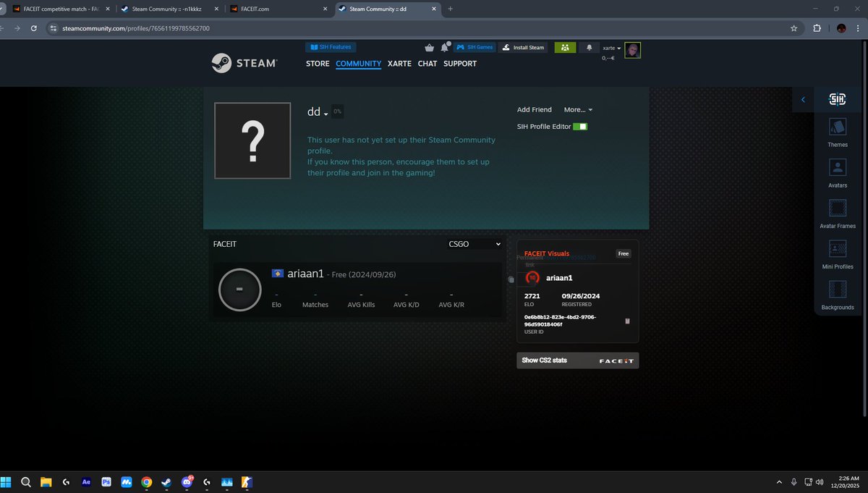Open Steam from the taskbar
The height and width of the screenshot is (493, 868).
[x=167, y=481]
